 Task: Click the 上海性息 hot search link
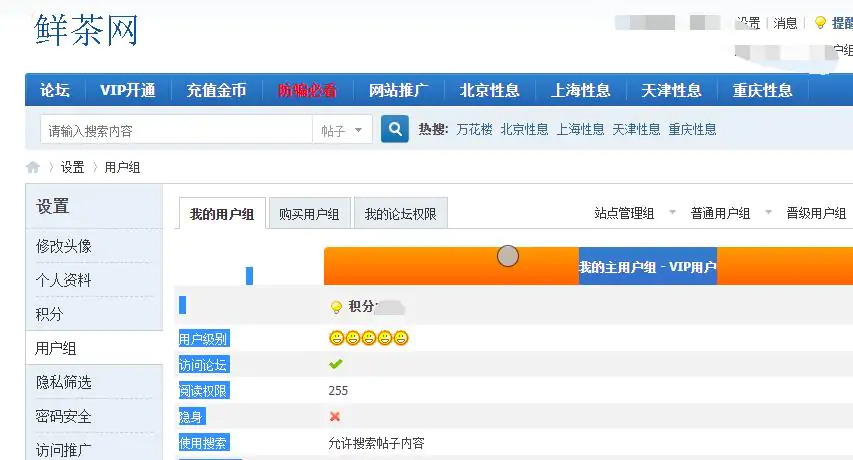point(580,129)
